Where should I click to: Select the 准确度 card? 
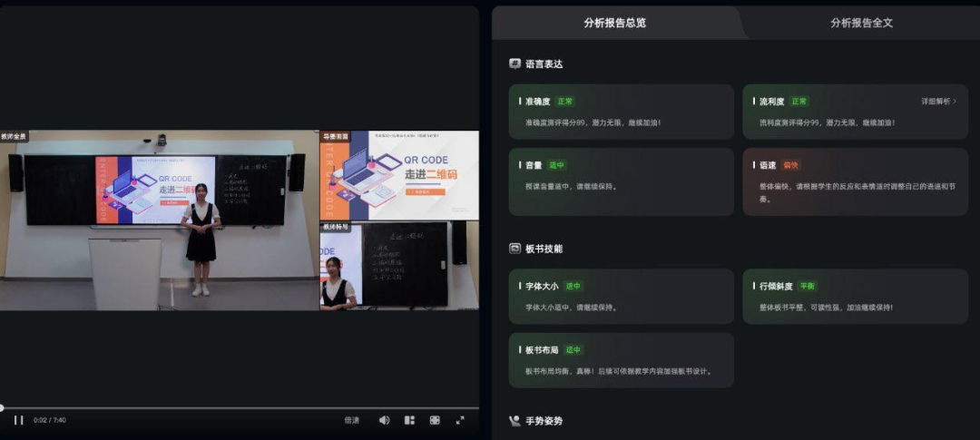click(x=622, y=112)
